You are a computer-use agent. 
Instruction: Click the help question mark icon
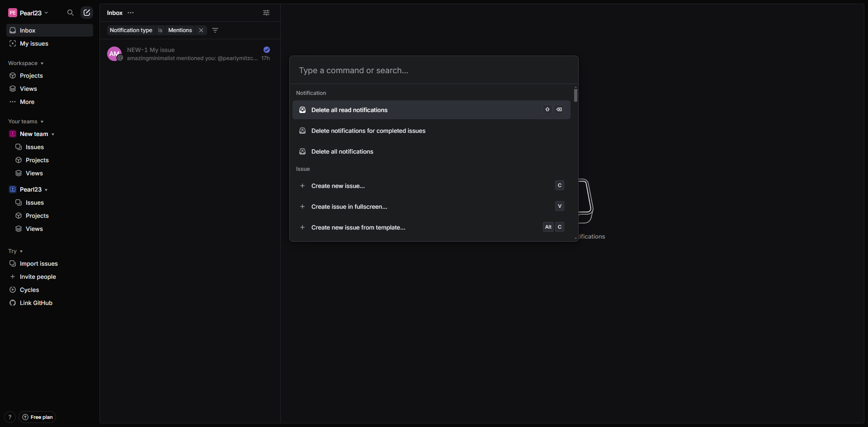(10, 417)
